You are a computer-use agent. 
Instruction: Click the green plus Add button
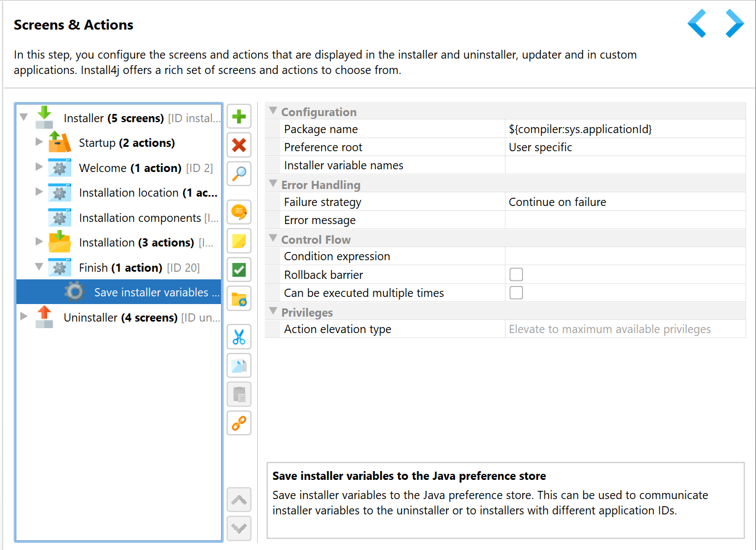coord(239,117)
